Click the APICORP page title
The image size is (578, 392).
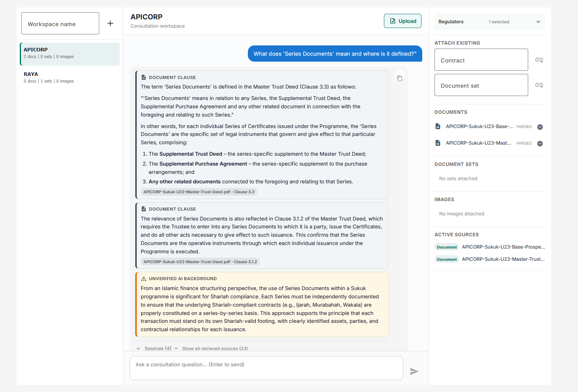coord(147,17)
